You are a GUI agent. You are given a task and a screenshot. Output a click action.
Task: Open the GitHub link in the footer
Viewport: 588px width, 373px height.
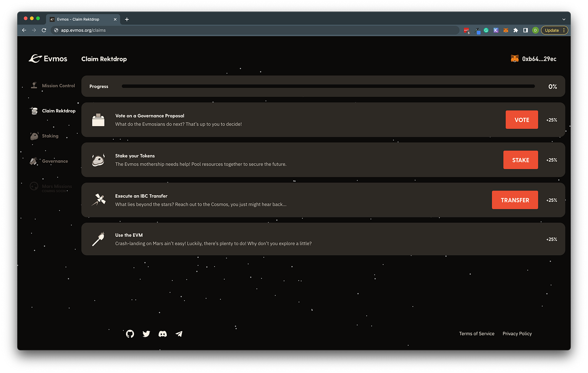130,334
